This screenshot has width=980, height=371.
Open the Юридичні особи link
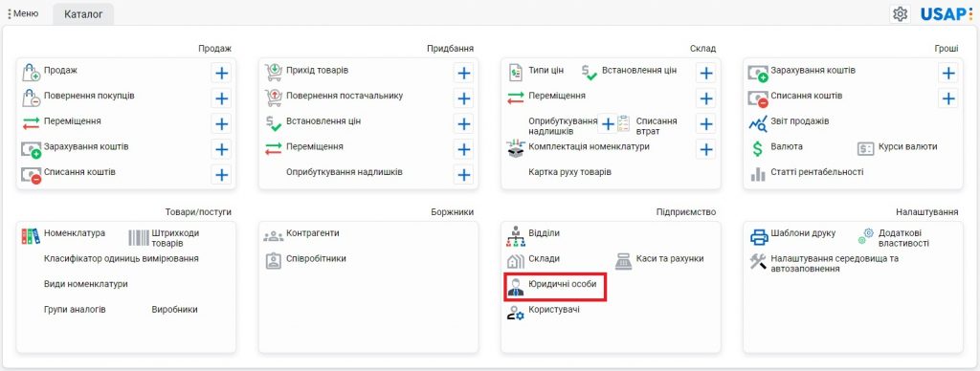563,284
